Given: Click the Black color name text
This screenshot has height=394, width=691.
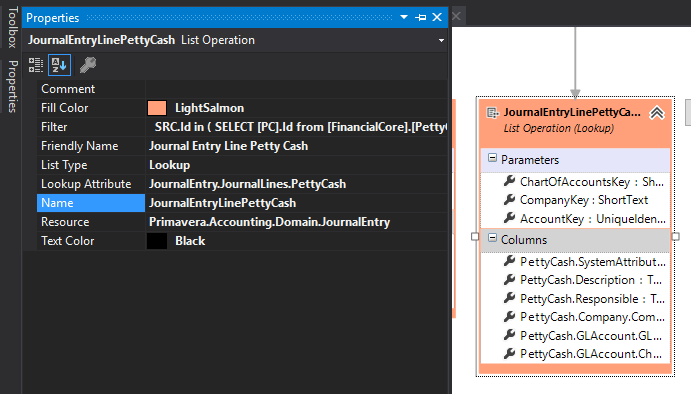Looking at the screenshot, I should tap(190, 241).
